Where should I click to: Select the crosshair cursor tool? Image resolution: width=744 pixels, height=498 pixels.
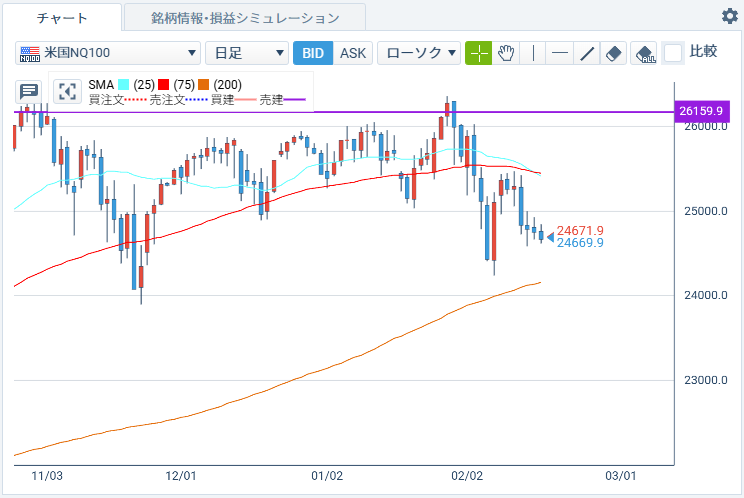pos(479,53)
